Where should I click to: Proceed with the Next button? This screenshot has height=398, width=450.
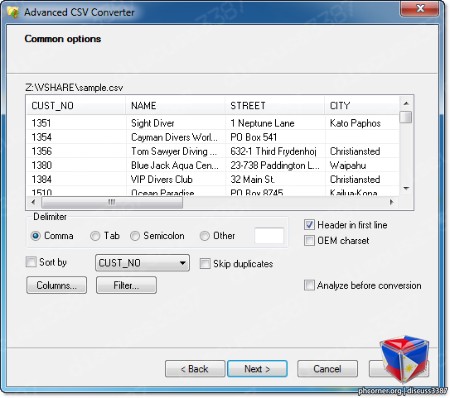click(x=257, y=369)
